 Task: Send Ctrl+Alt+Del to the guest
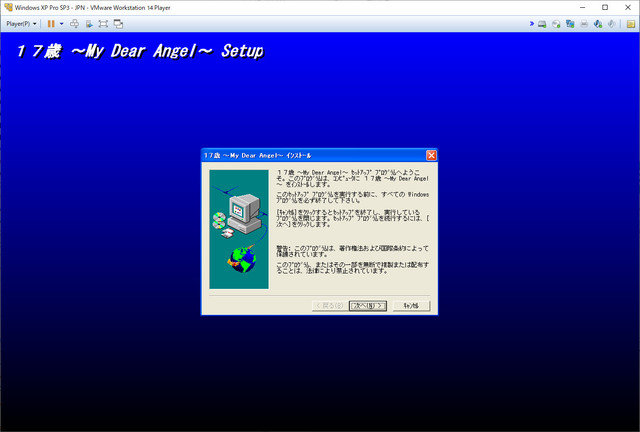pyautogui.click(x=74, y=24)
